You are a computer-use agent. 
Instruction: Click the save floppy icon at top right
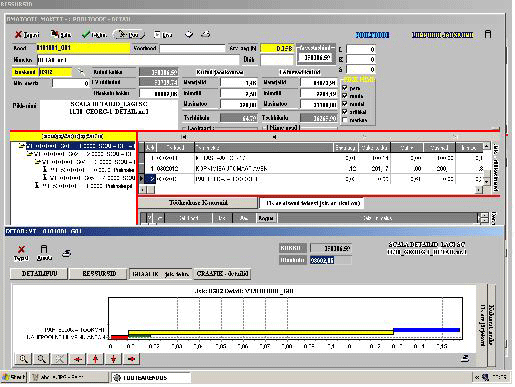[488, 34]
